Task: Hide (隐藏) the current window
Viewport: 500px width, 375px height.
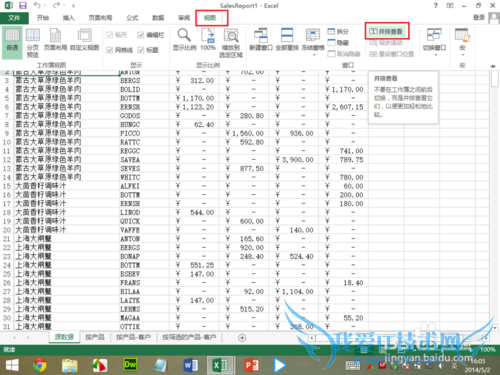Action: [338, 43]
